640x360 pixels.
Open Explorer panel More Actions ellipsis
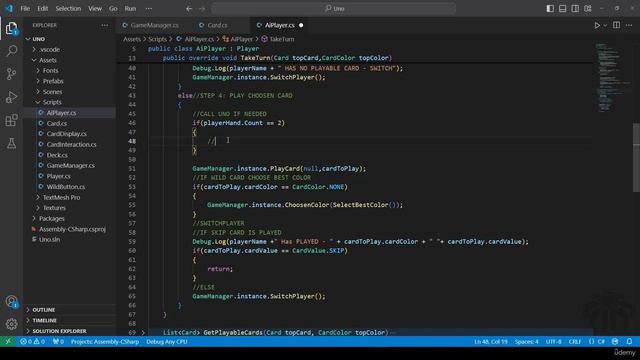pos(105,25)
